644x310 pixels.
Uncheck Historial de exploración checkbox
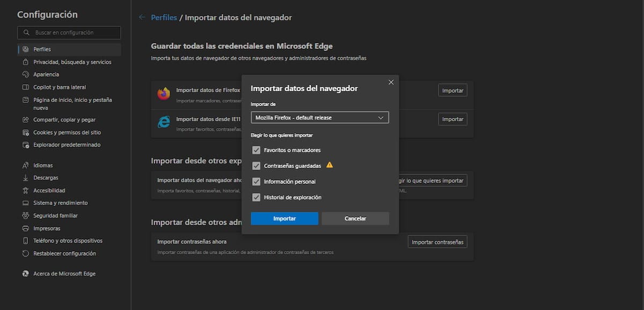click(256, 197)
